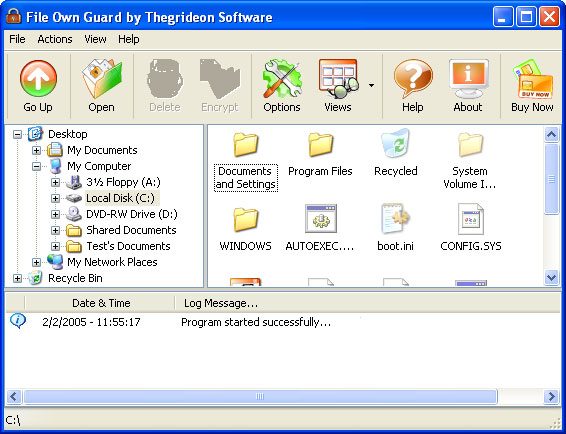Open the Views dropdown arrow

pos(371,86)
